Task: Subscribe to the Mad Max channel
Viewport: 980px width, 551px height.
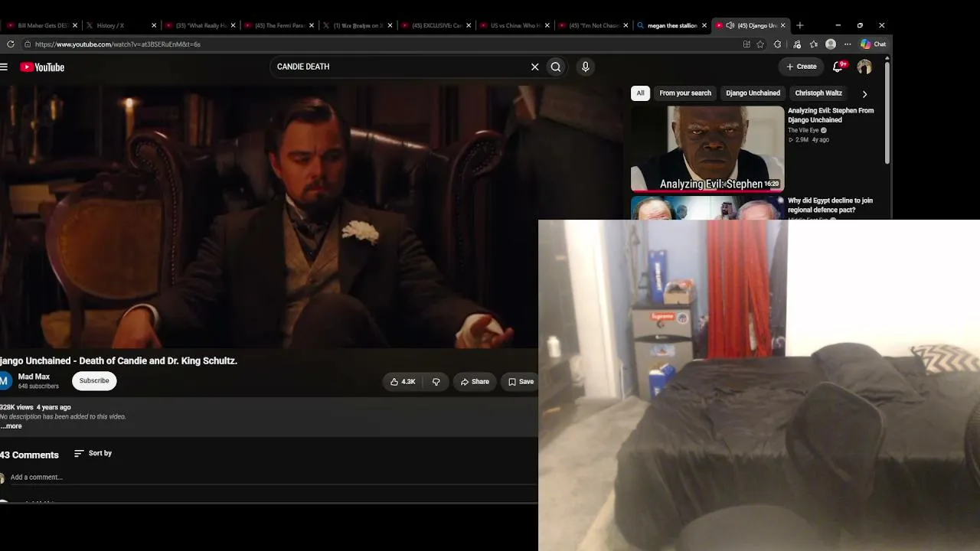Action: (94, 381)
